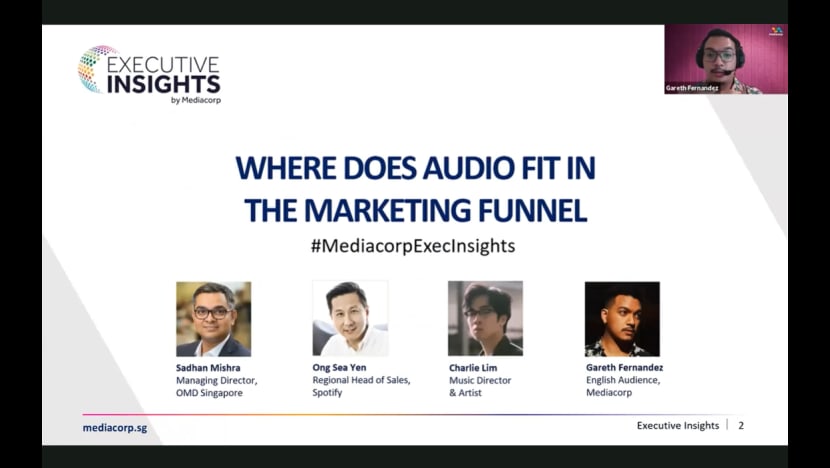Click 'Executive Insights' footer label
This screenshot has width=830, height=468.
click(x=678, y=426)
